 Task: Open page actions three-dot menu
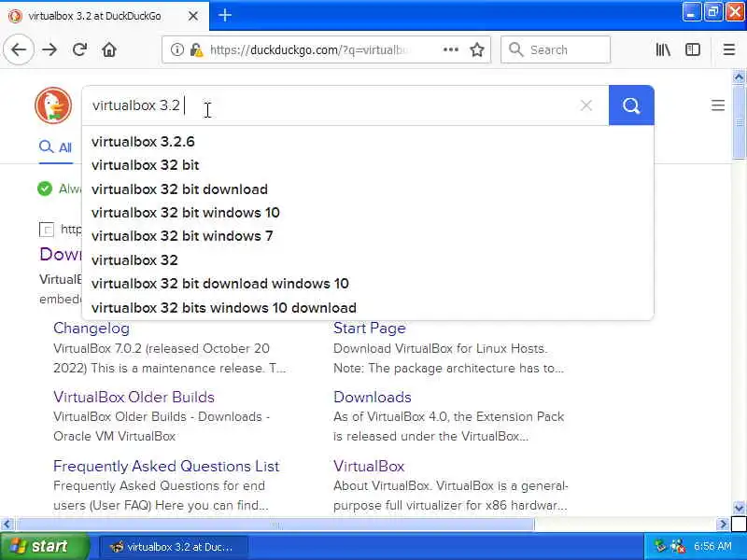[x=451, y=49]
